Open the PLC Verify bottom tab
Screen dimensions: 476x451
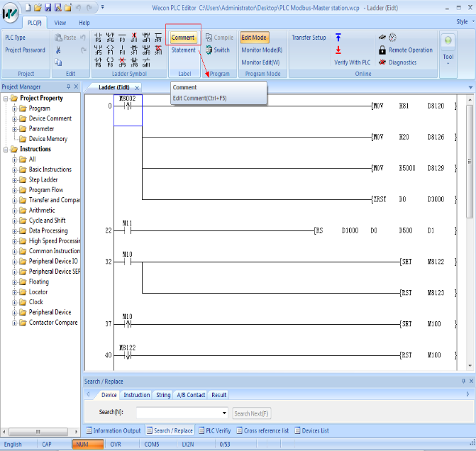coord(215,430)
